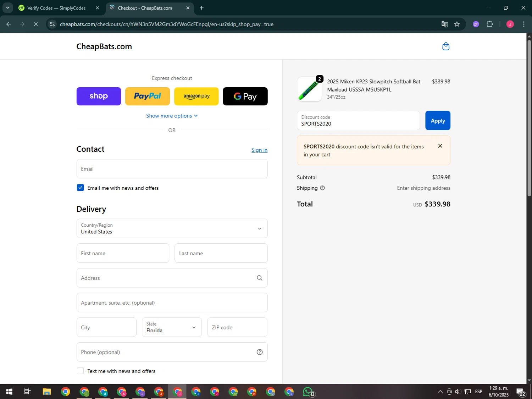
Task: Close the Verify Codes SimplyCodes tab
Action: point(97,8)
